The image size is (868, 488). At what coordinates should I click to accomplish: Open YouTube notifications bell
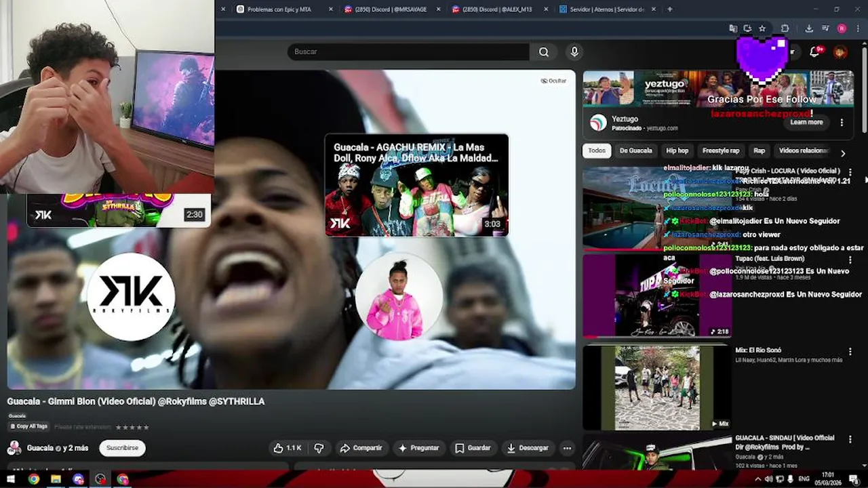pos(816,52)
